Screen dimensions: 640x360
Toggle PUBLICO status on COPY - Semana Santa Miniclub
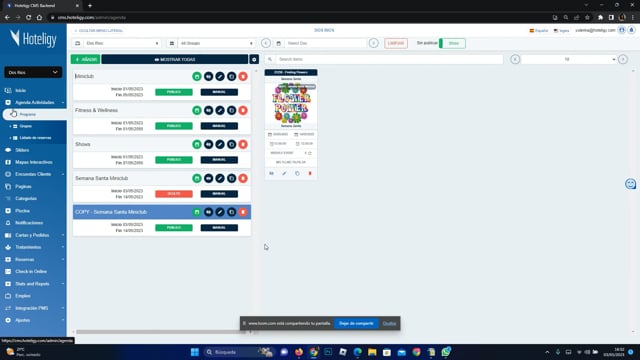[174, 227]
